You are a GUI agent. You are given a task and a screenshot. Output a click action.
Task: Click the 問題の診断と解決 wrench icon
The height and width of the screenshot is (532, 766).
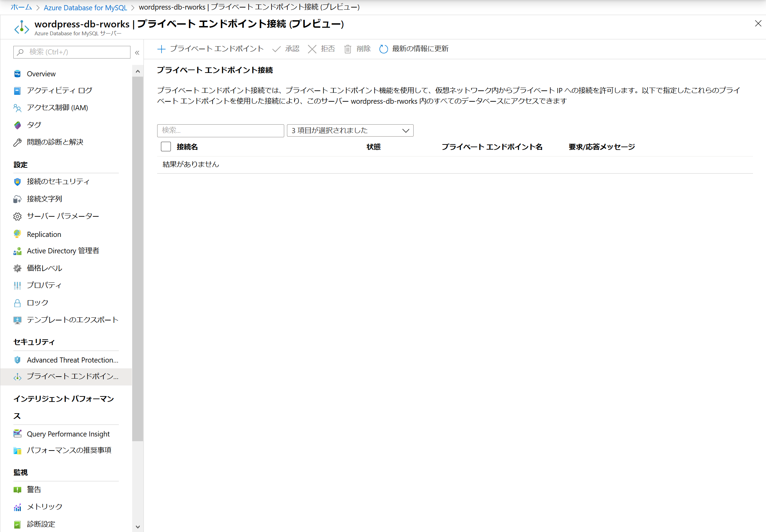pos(17,142)
